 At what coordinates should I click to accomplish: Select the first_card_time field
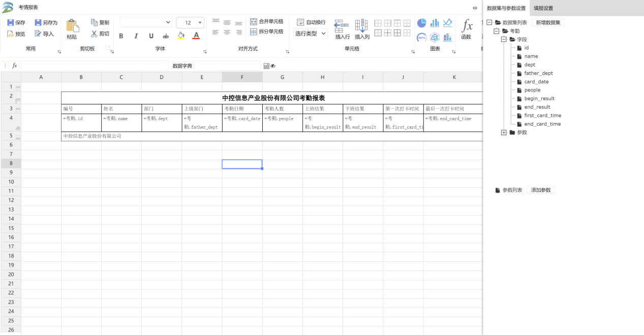pyautogui.click(x=542, y=115)
